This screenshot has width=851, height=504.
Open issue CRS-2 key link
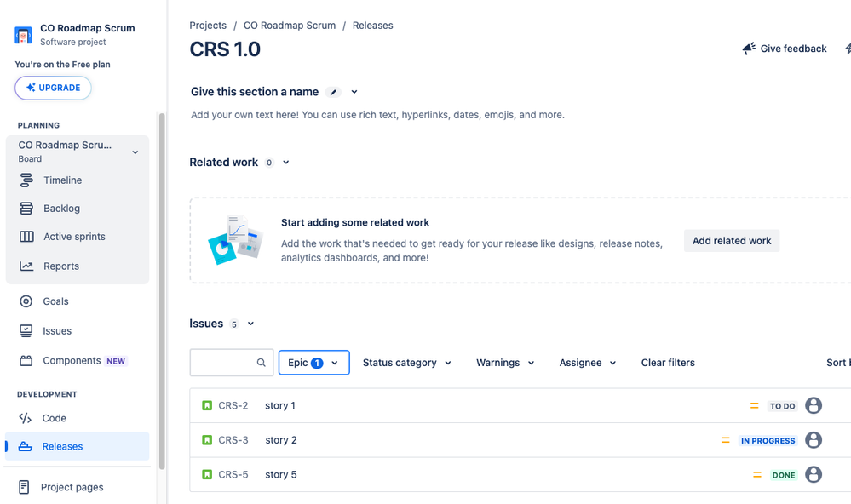point(233,405)
